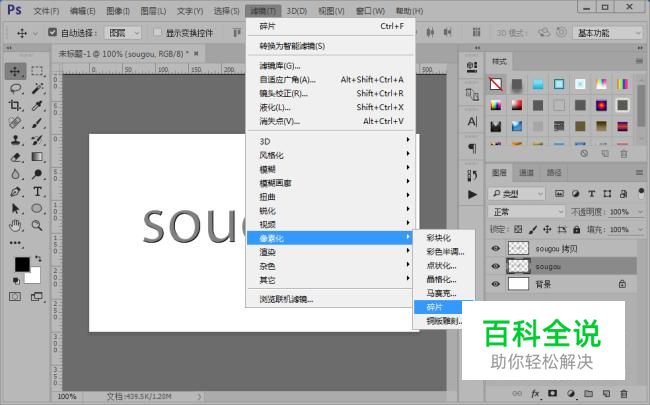The height and width of the screenshot is (405, 650).
Task: Select the Move tool in toolbox
Action: click(15, 71)
